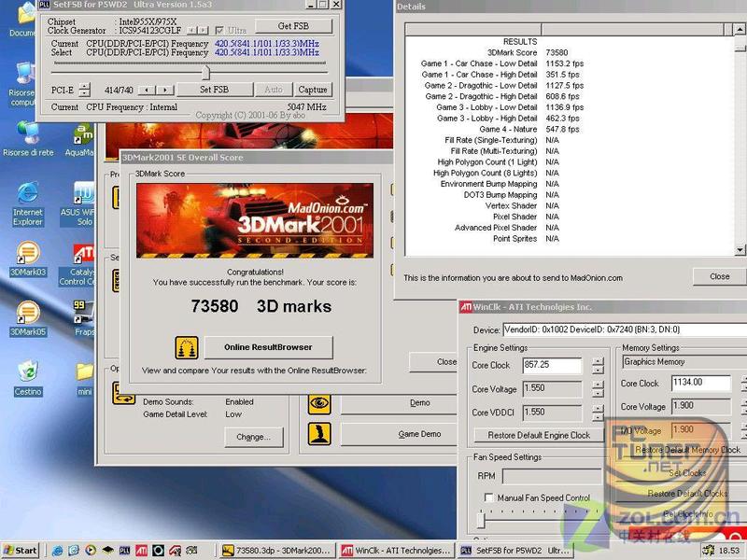Open the Documenti folder icon on the desktop
This screenshot has width=747, height=560.
pyautogui.click(x=22, y=19)
